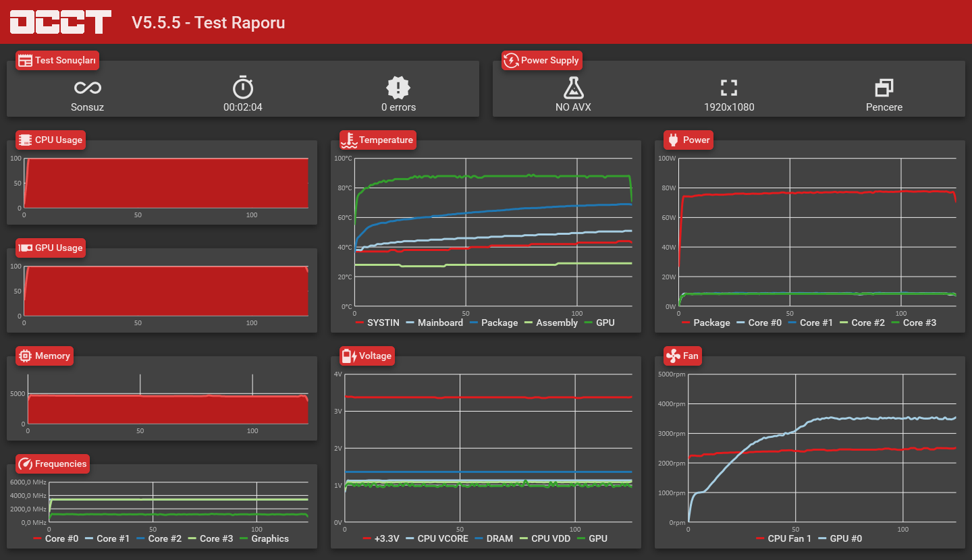Click the Power Supply badge icon
Screen dimensions: 972x560
point(511,61)
